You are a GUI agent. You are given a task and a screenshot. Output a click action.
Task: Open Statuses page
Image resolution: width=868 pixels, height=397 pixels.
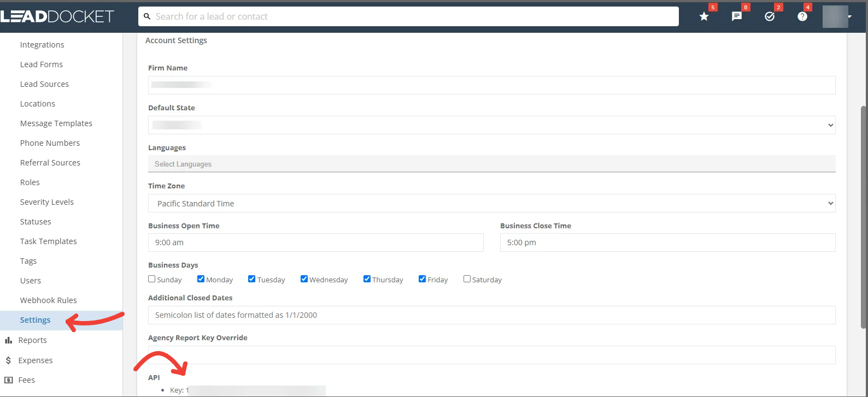click(x=36, y=222)
